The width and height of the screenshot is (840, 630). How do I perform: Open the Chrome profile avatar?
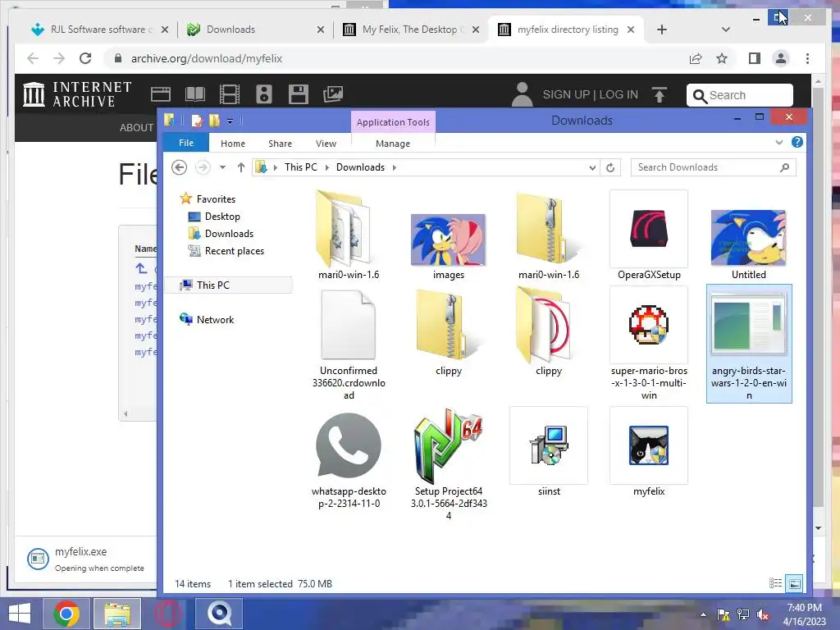(781, 58)
